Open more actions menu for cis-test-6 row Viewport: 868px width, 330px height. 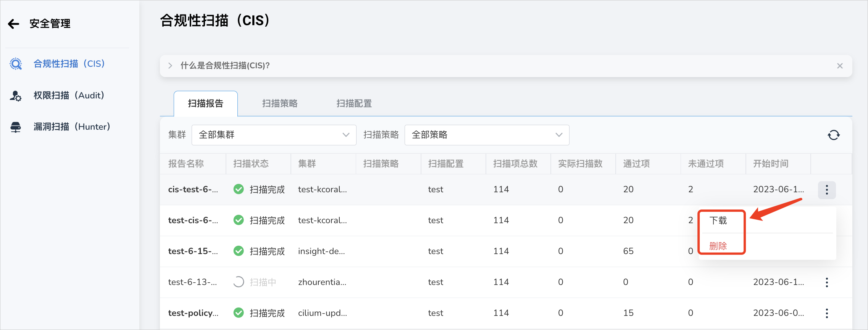click(827, 190)
